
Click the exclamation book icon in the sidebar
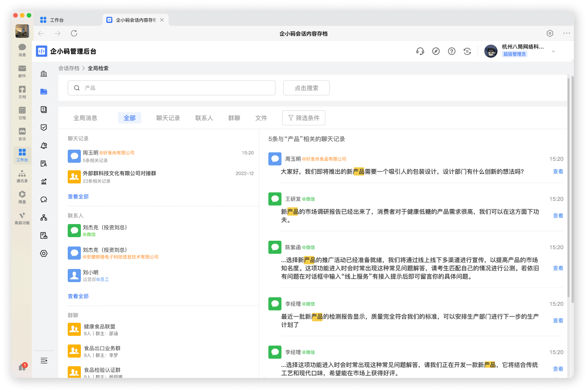[44, 109]
